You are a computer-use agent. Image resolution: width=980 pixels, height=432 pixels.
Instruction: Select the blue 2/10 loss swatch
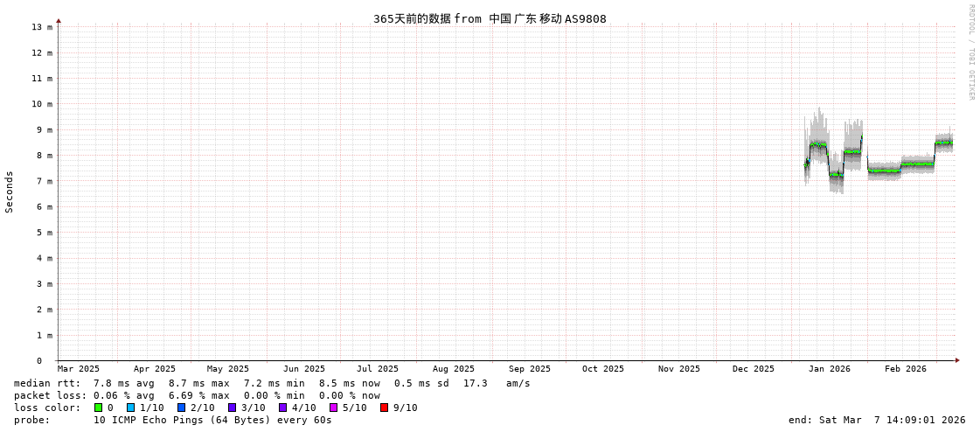[182, 408]
